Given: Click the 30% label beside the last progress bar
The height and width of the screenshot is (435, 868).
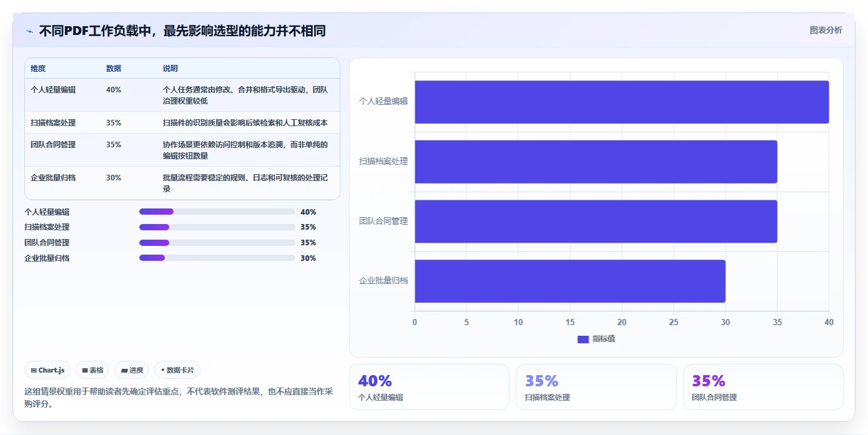Looking at the screenshot, I should click(x=308, y=258).
